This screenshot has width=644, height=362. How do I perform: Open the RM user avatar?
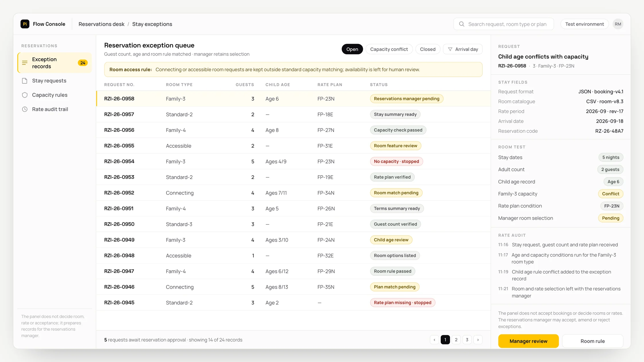point(618,24)
